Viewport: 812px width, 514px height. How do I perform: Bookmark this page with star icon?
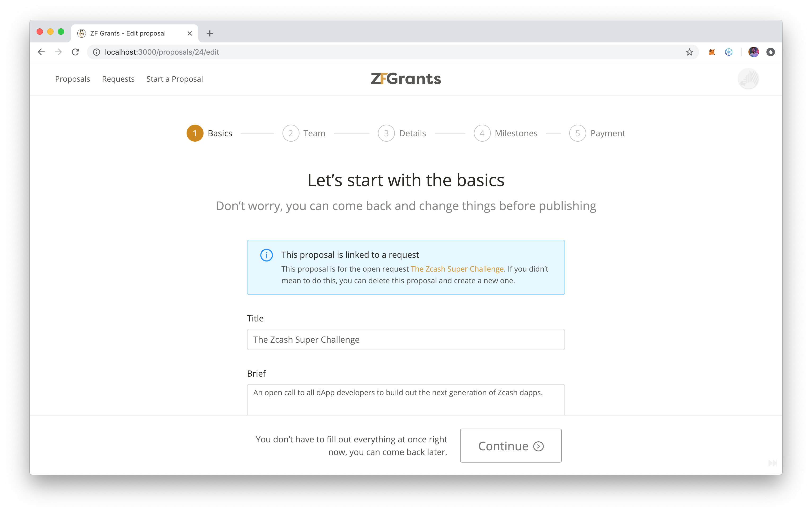[689, 52]
